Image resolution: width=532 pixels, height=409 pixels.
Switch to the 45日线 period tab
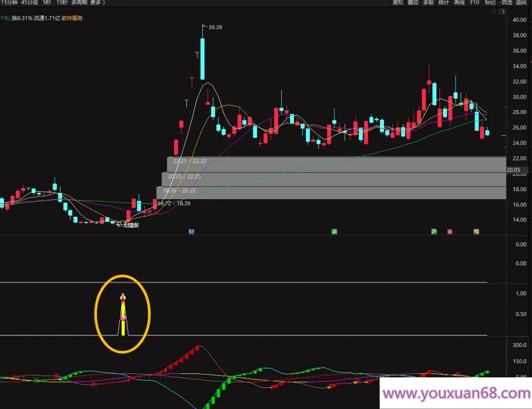pos(29,2)
